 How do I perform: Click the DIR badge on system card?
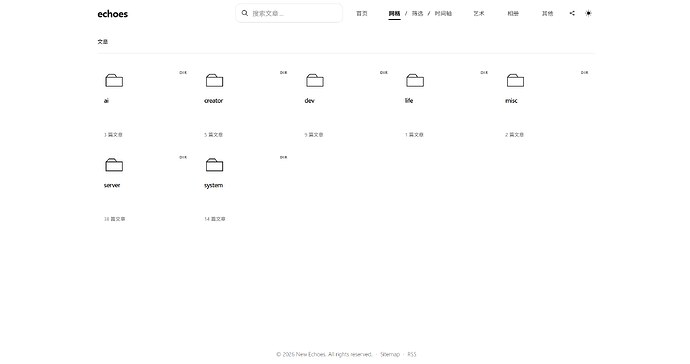pos(283,157)
